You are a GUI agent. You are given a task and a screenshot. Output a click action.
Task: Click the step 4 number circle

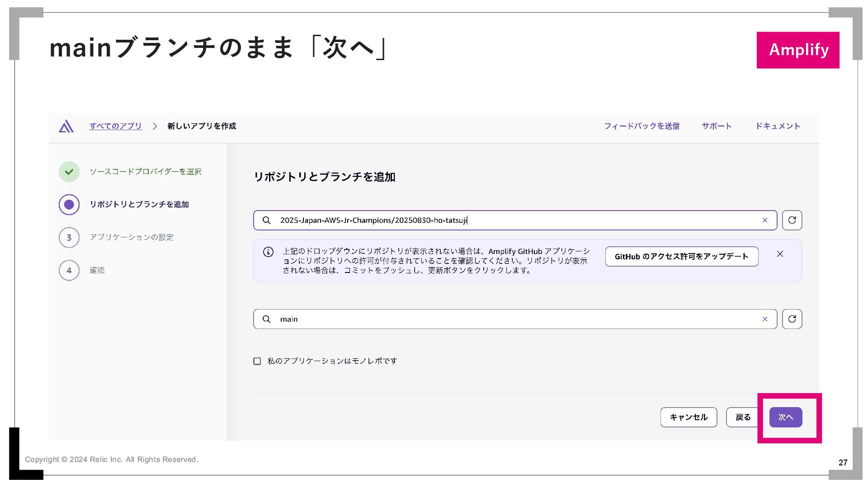click(x=69, y=271)
